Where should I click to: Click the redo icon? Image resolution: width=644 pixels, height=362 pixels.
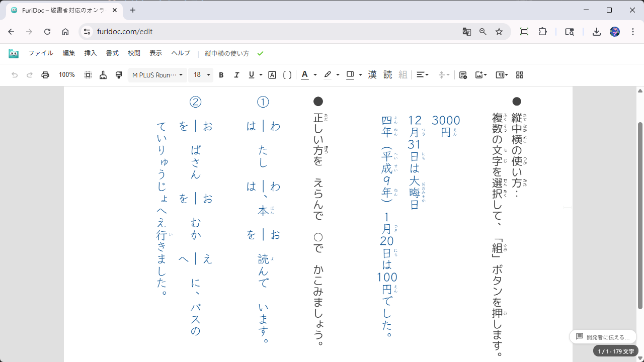click(29, 74)
